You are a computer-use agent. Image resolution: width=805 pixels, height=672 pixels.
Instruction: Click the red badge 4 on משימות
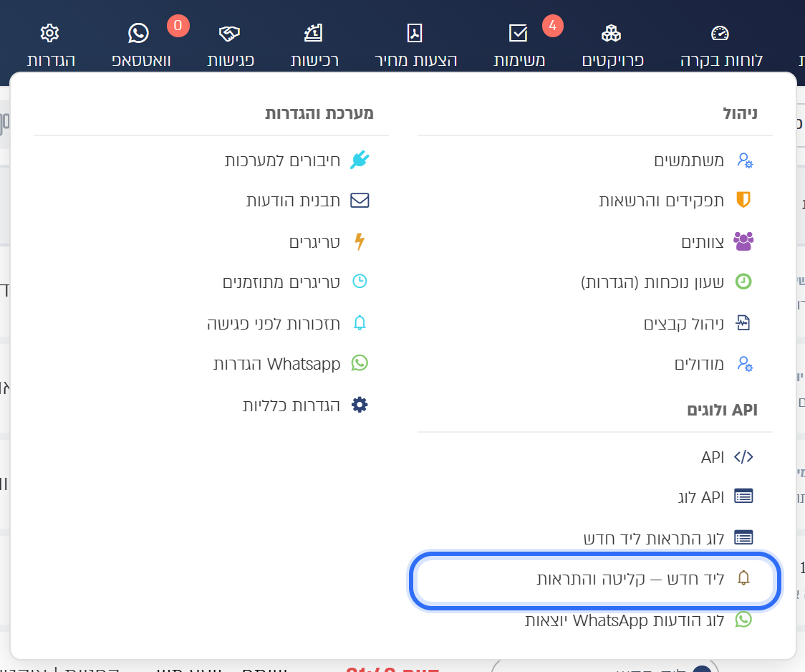click(552, 25)
